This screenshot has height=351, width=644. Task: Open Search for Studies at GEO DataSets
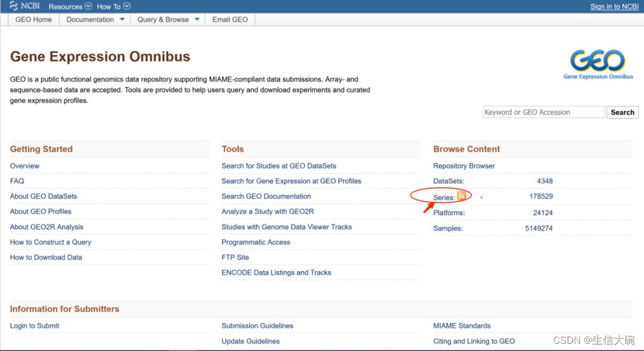point(279,166)
